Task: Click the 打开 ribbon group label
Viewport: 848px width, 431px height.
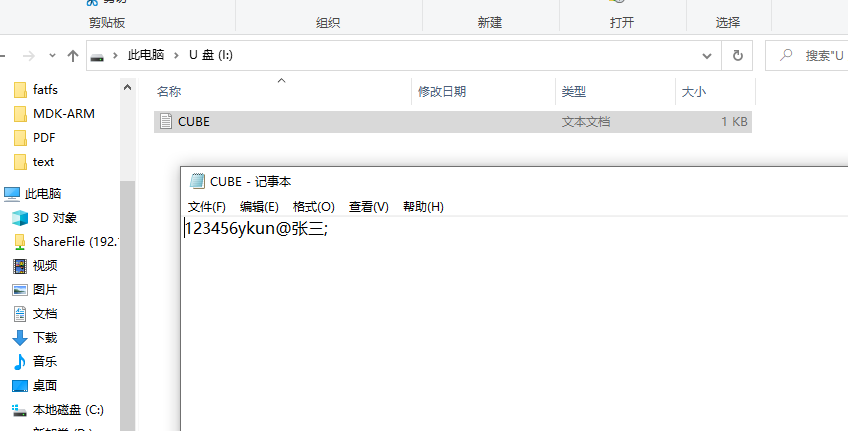Action: coord(622,23)
